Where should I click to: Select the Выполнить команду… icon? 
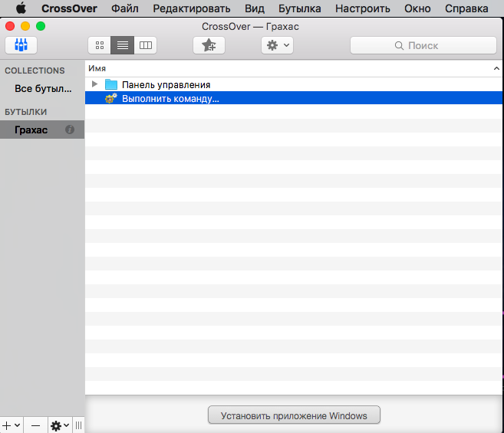[111, 98]
